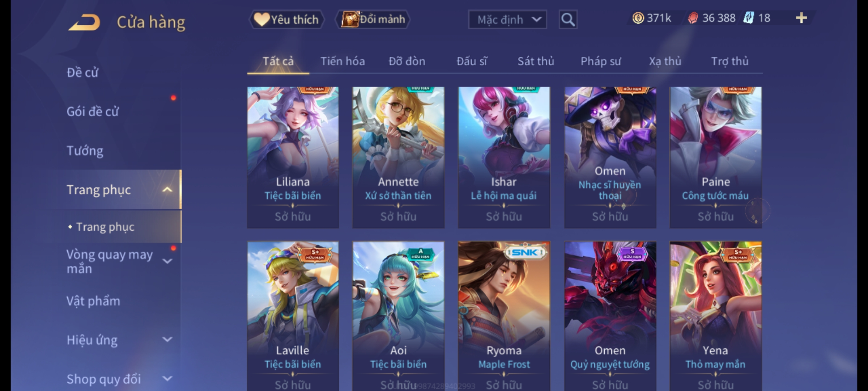Select Liliana Tiệc bãi biển skin card
The image size is (868, 391).
pos(293,157)
